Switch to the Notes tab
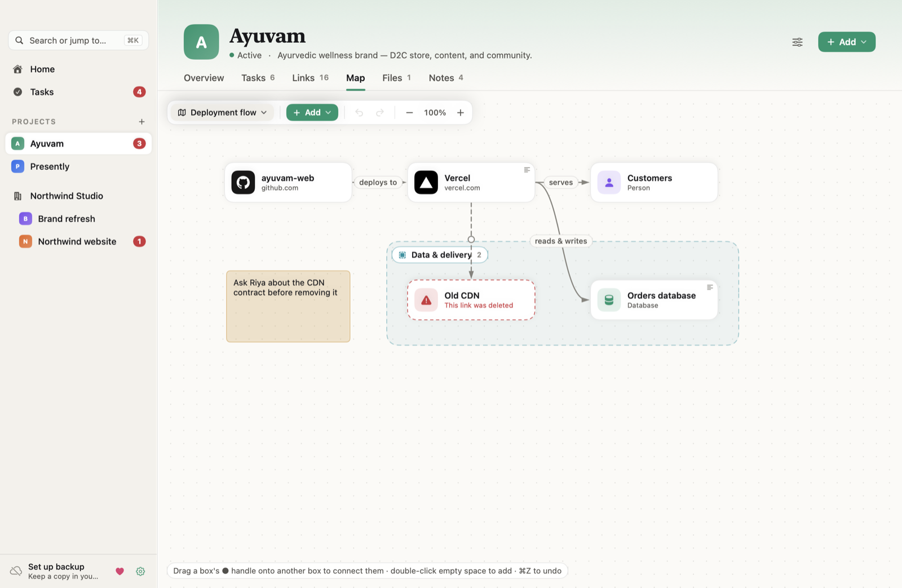This screenshot has height=588, width=902. click(x=446, y=78)
